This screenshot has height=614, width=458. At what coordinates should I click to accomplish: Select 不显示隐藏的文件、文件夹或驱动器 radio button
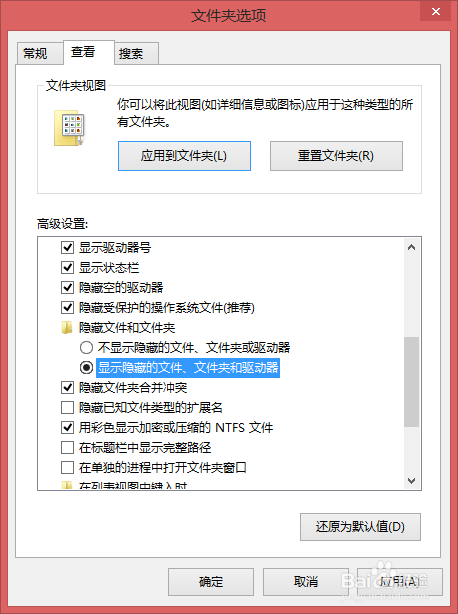pyautogui.click(x=86, y=347)
